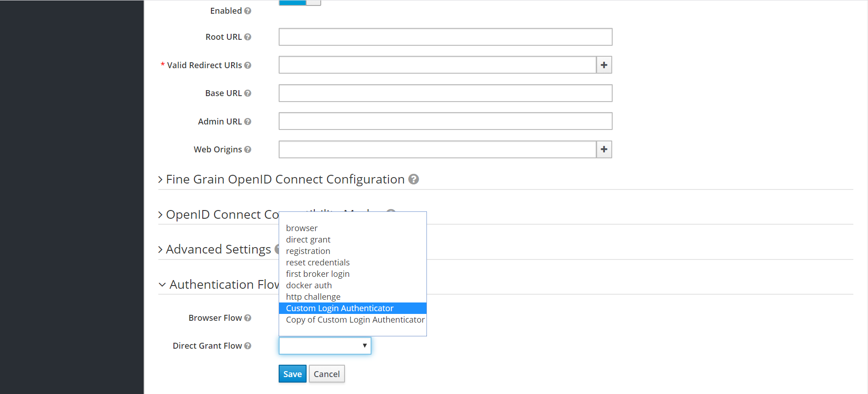Click the Save button
The image size is (868, 394).
pos(292,374)
